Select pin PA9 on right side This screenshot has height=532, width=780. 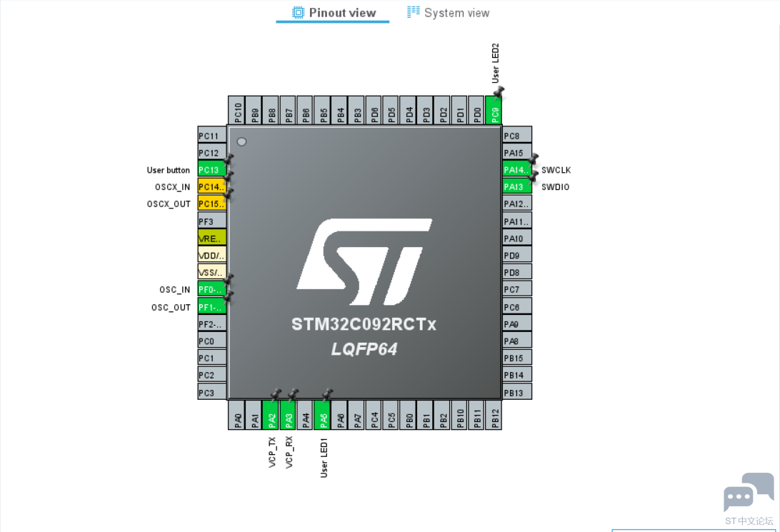pos(517,323)
